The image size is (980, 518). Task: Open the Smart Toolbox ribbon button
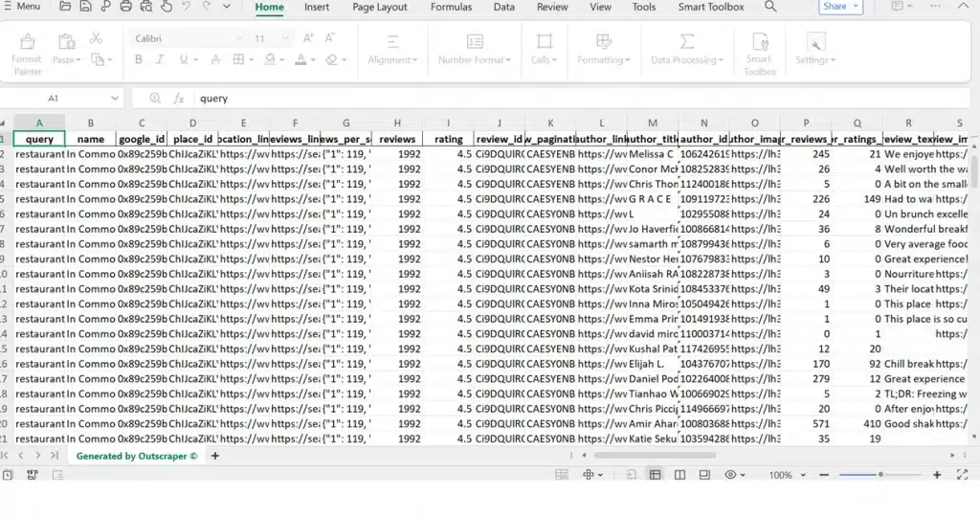[x=759, y=52]
